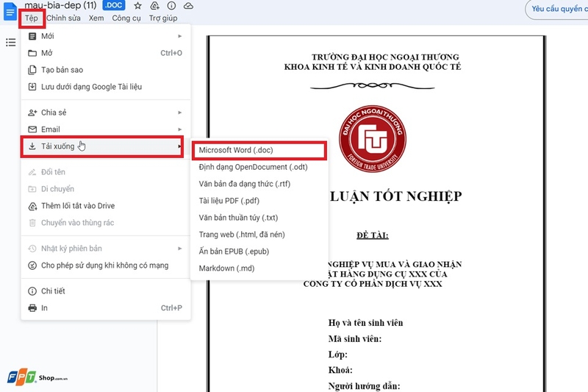
Task: Click the TRƯỜNG ĐẠI HỌC NGOẠI THƯƠNG line
Action: [385, 57]
